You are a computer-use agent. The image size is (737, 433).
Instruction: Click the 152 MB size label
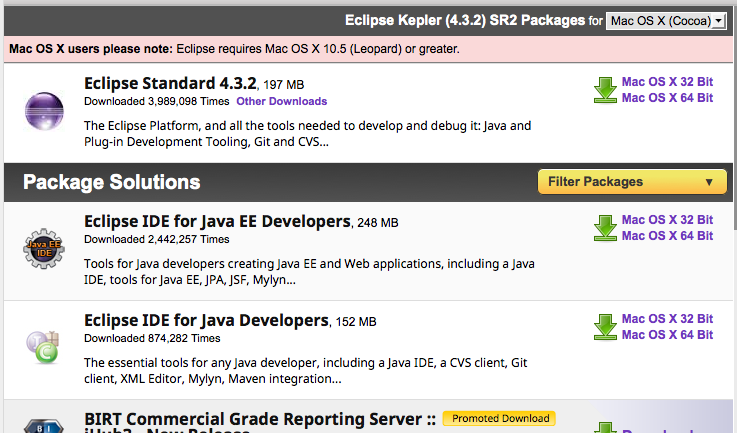[356, 322]
